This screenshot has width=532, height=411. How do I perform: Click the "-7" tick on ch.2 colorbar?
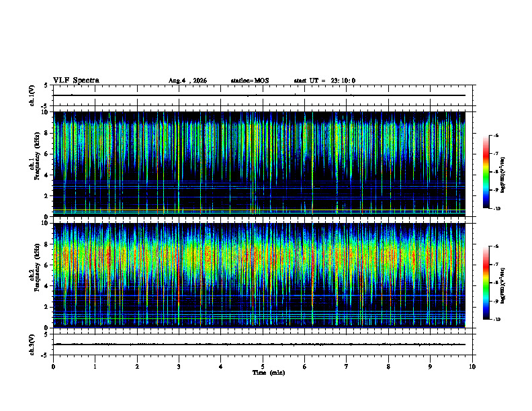click(x=496, y=265)
